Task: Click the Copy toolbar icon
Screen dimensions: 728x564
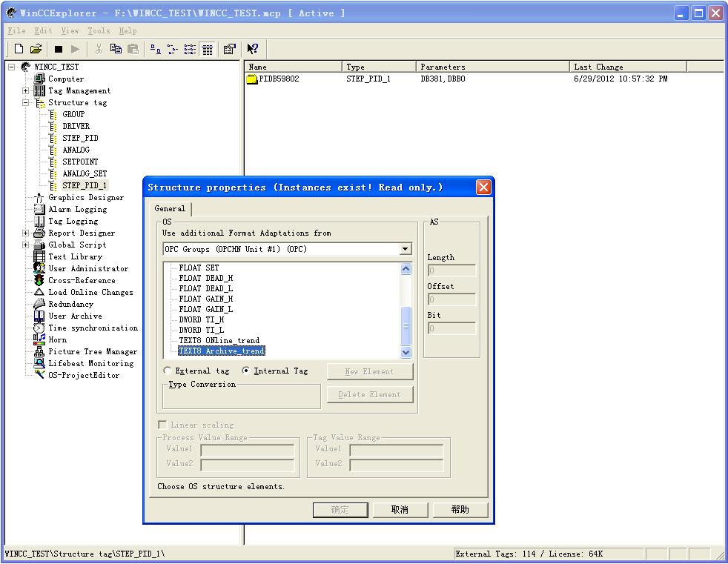Action: pos(116,49)
